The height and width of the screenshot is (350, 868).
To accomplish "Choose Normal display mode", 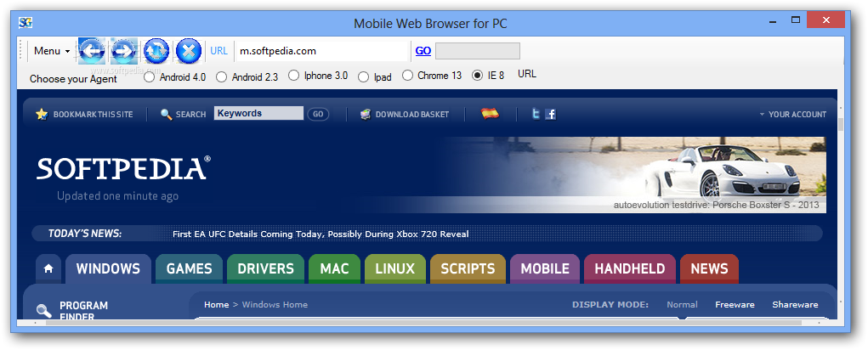I will point(682,305).
